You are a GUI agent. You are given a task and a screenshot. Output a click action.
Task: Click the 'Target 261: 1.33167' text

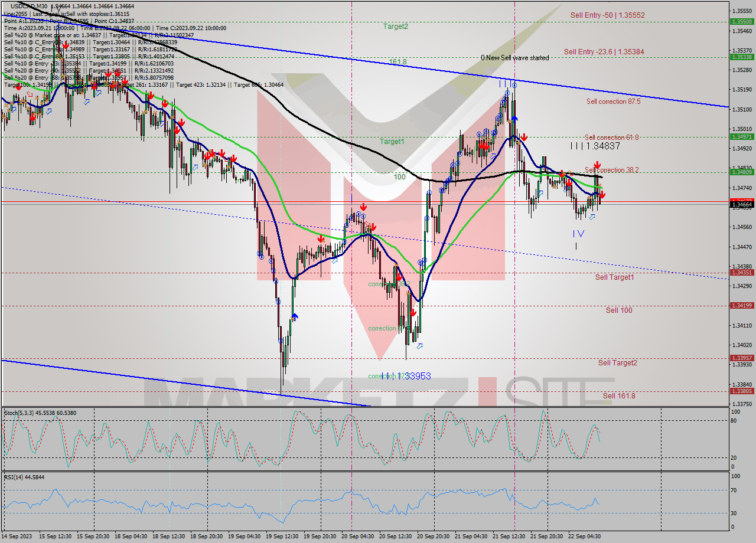click(x=142, y=84)
